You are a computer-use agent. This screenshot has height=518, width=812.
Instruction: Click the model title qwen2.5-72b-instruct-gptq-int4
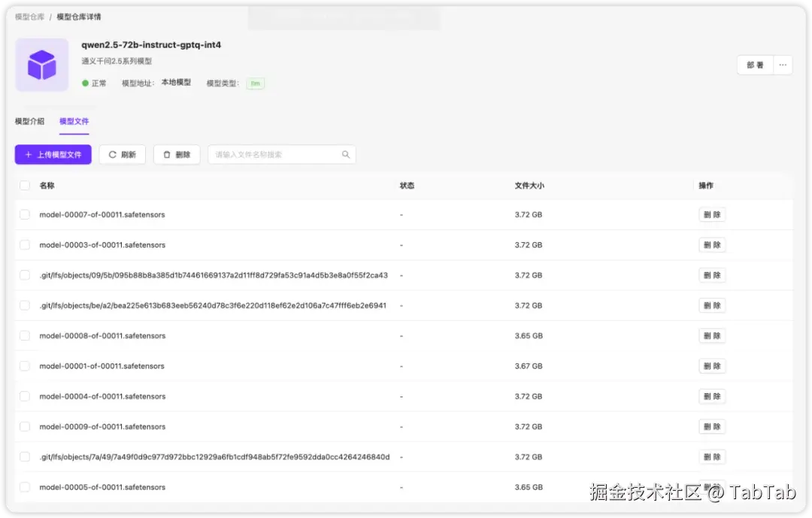click(151, 44)
